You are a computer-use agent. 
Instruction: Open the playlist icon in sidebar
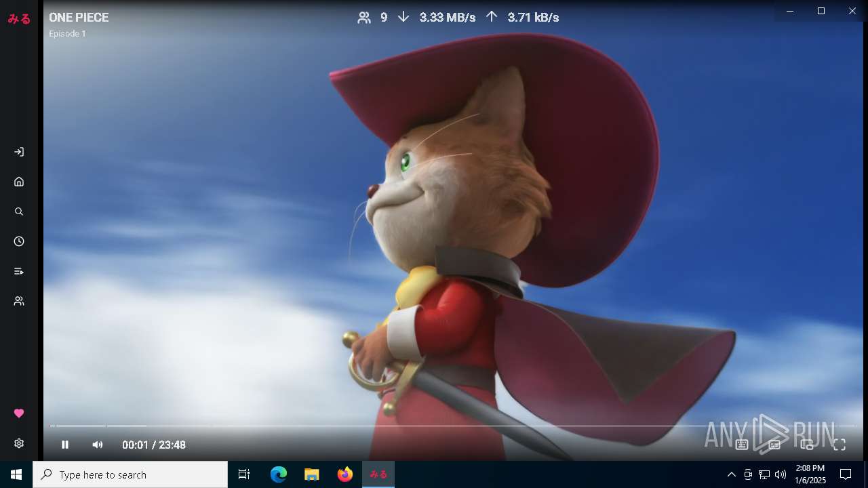[x=19, y=271]
